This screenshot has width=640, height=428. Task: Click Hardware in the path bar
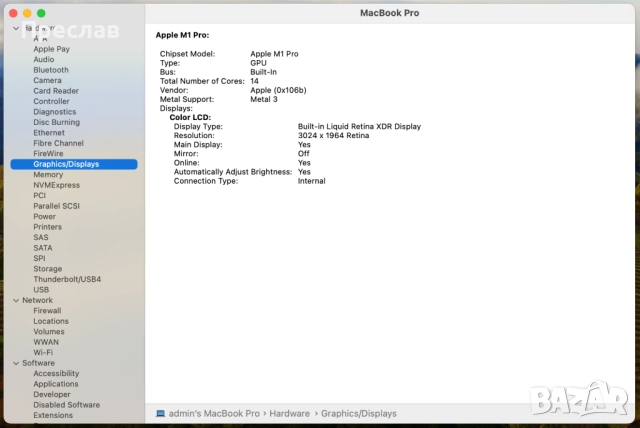click(x=289, y=414)
